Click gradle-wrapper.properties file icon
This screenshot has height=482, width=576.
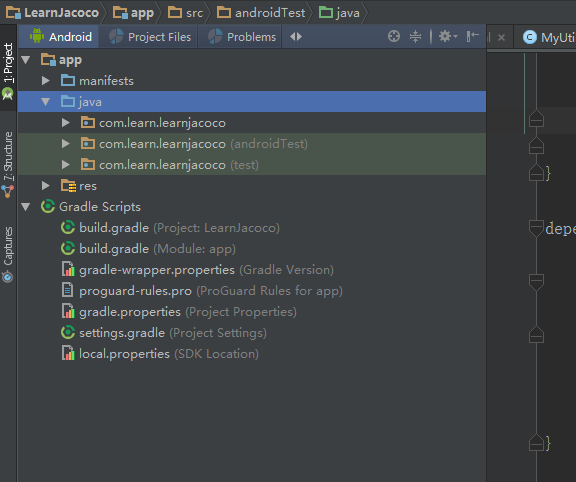tap(68, 269)
